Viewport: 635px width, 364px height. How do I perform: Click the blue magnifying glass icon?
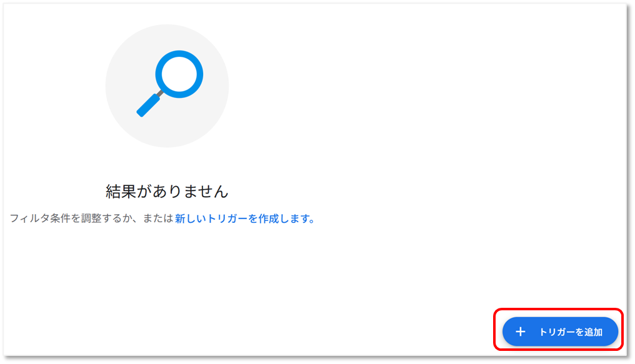pos(169,83)
